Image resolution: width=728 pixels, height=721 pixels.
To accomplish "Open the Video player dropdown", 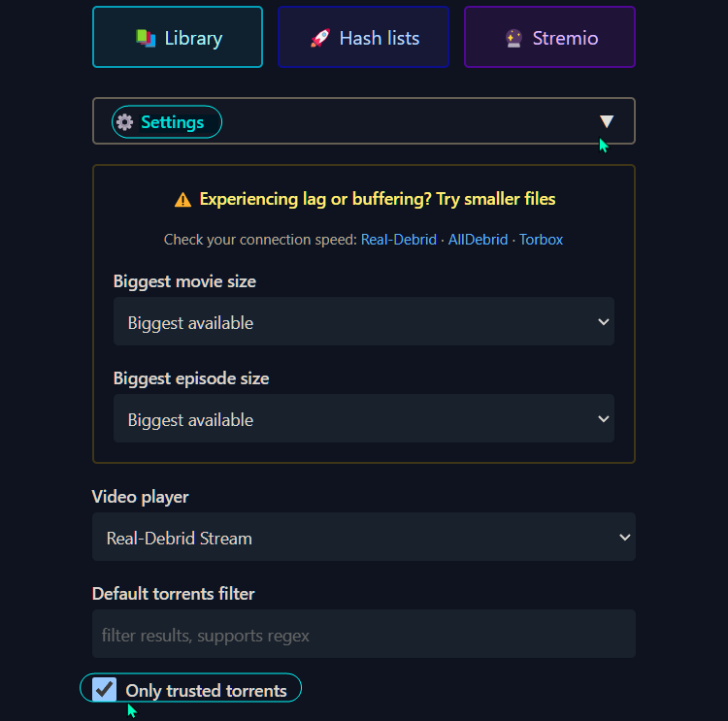I will point(364,538).
